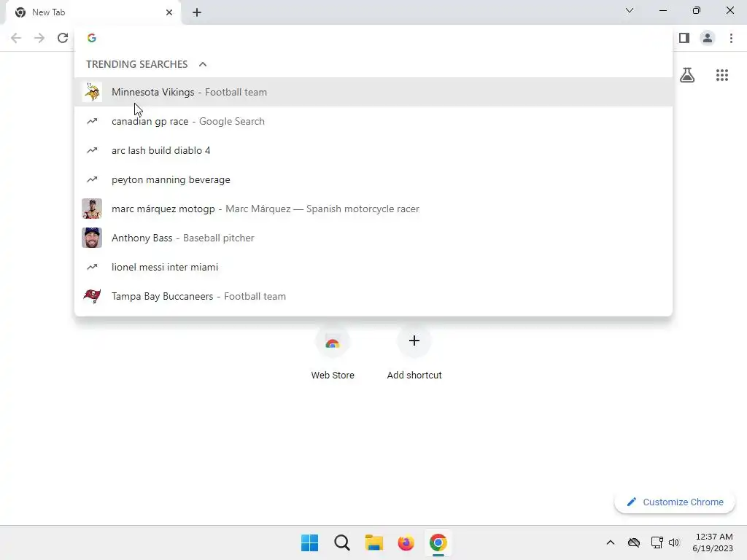Select arc lash build diablo 4 suggestion
Screen dimensions: 747x560
[373, 150]
